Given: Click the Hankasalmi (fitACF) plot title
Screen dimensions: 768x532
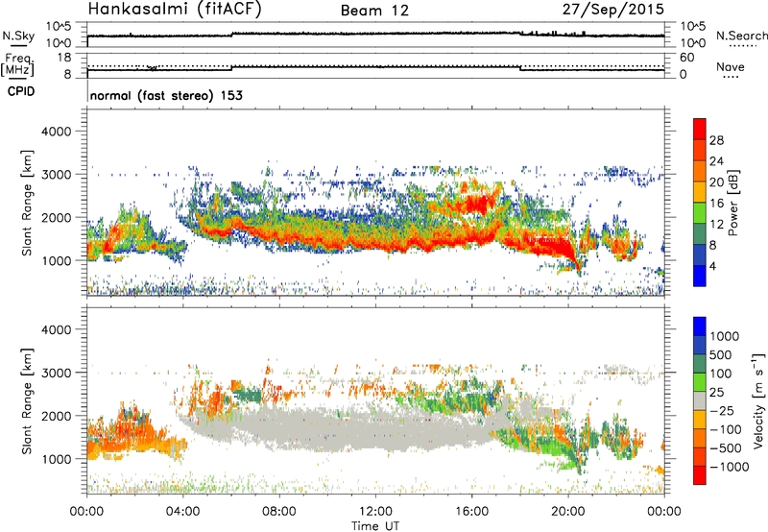Looking at the screenshot, I should [175, 9].
